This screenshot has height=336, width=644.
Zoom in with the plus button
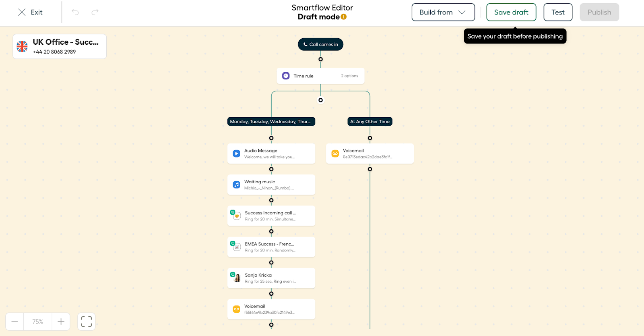[x=61, y=321]
